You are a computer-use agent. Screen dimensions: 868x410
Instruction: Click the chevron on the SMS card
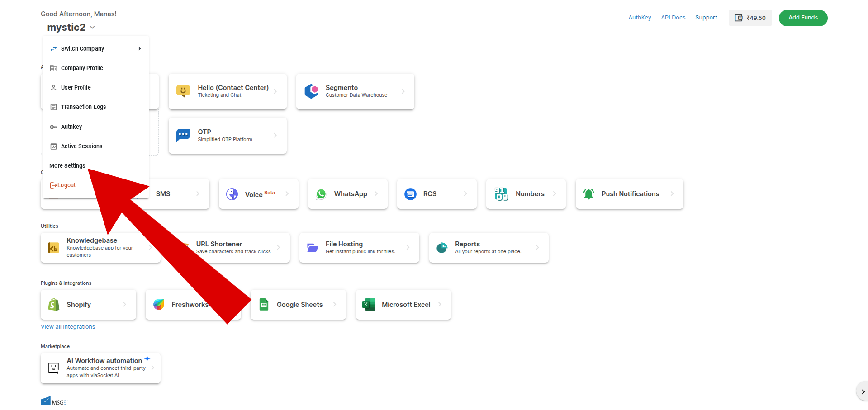point(198,194)
